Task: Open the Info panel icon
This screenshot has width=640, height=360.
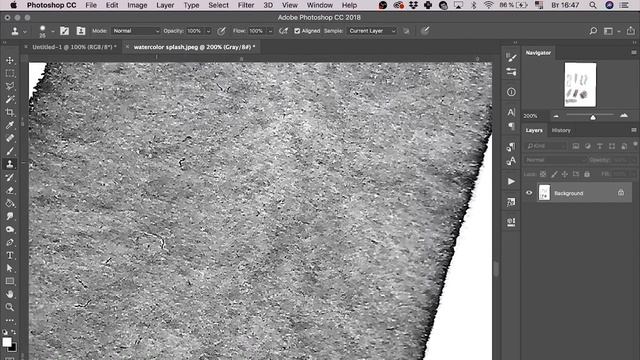Action: [x=511, y=92]
